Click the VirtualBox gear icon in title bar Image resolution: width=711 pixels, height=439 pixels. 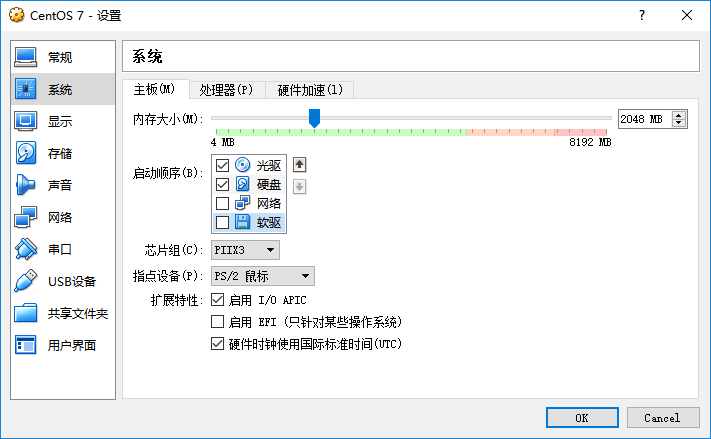tap(17, 15)
